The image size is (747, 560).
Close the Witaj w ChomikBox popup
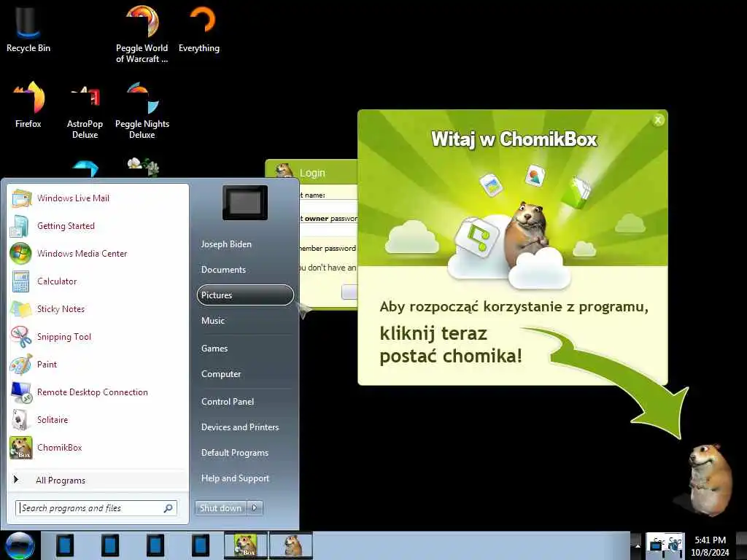658,120
